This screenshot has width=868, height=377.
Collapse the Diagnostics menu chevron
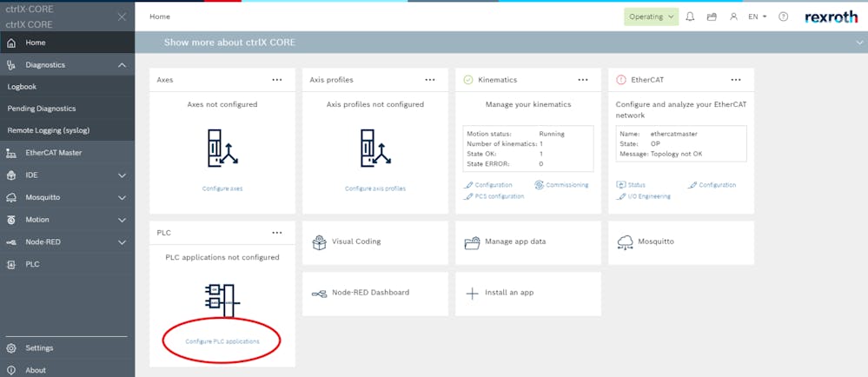pyautogui.click(x=123, y=65)
